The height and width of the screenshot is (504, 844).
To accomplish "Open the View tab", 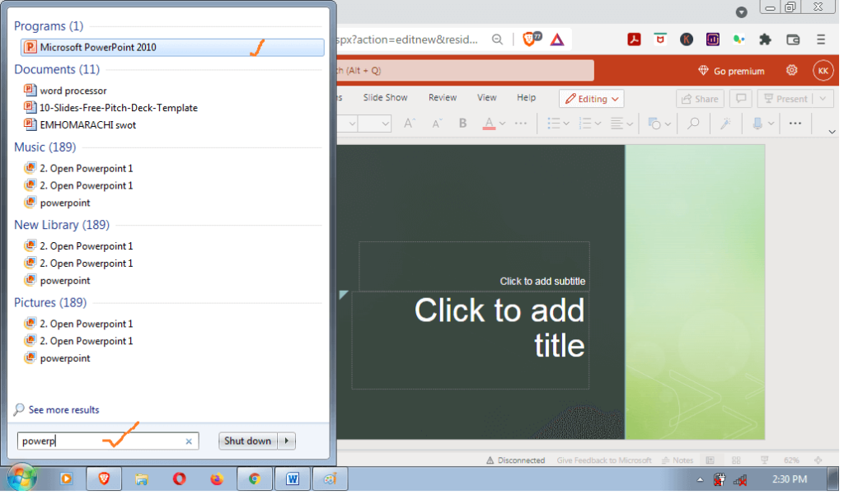I will [x=486, y=98].
